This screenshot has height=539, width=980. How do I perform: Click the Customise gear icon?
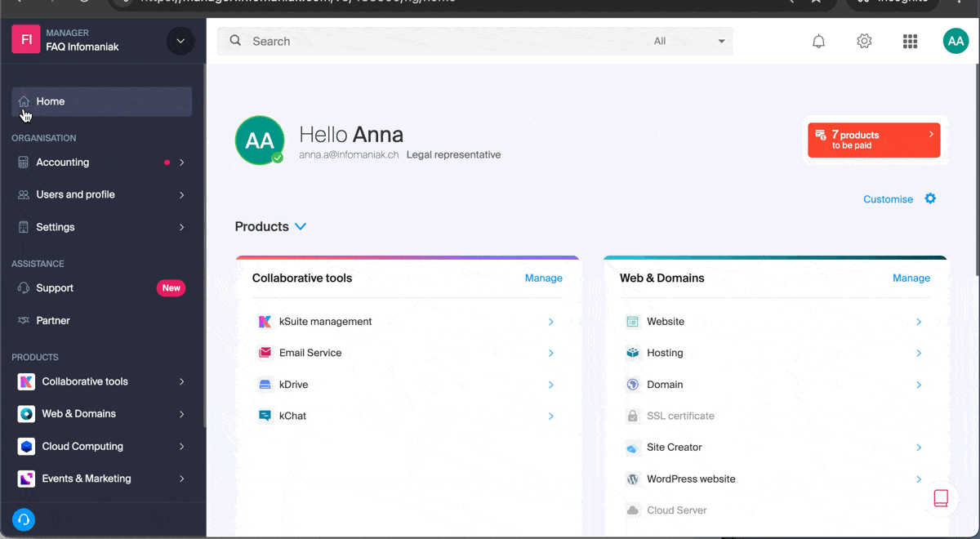pyautogui.click(x=930, y=198)
